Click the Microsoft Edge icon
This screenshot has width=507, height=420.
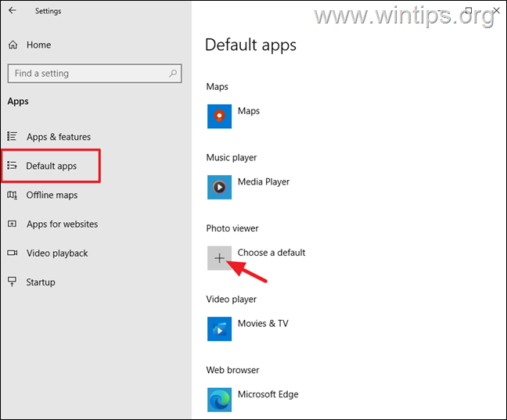click(219, 400)
